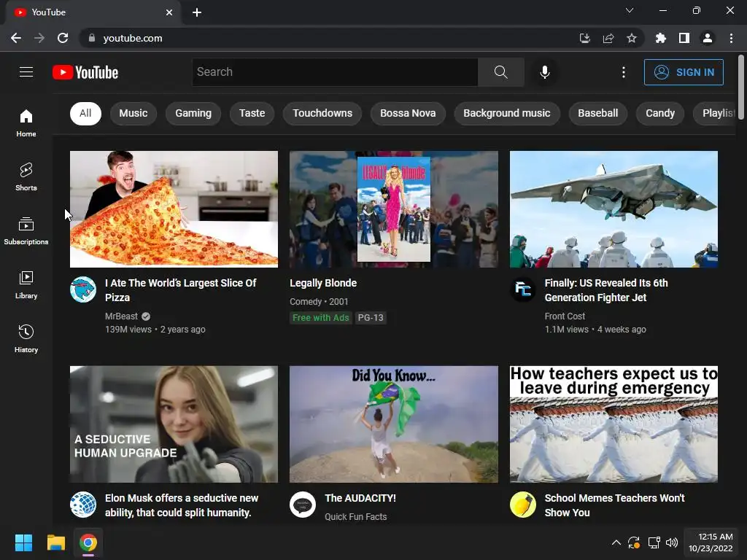
Task: Start voice search with the microphone
Action: (x=544, y=72)
